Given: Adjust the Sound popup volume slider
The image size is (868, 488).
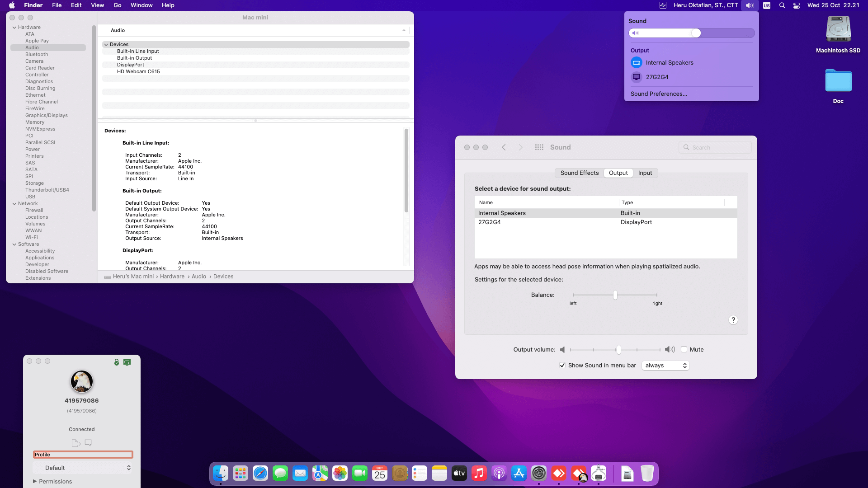Looking at the screenshot, I should (692, 33).
